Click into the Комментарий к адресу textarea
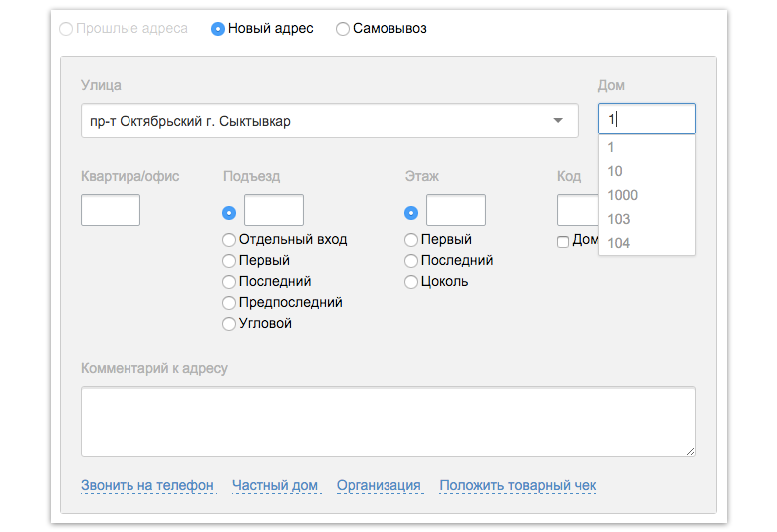The image size is (777, 532). [x=388, y=421]
